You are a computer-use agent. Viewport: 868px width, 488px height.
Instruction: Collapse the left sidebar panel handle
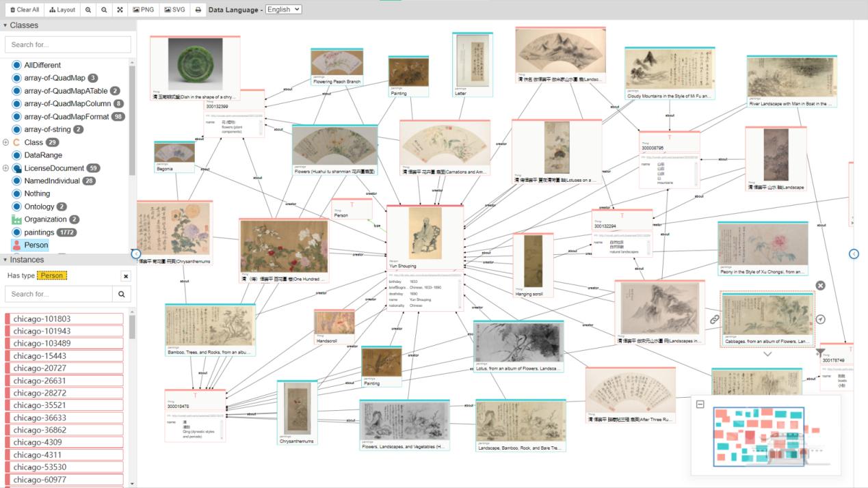point(135,254)
